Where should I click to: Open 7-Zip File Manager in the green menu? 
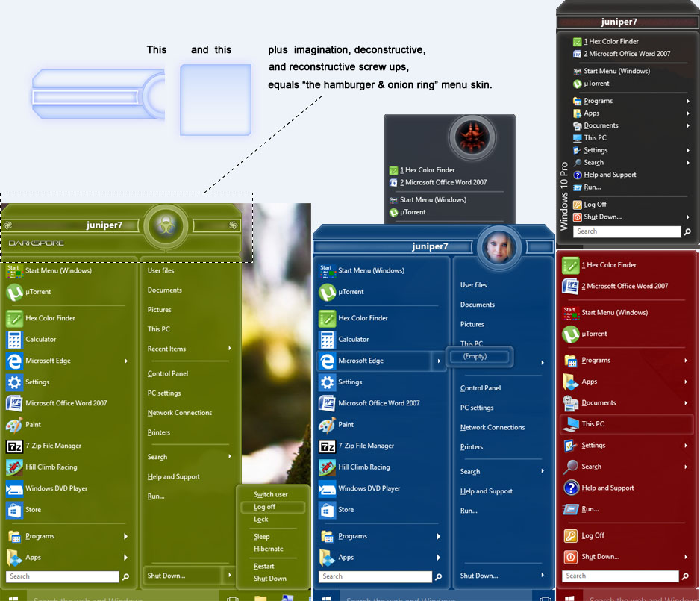(x=52, y=446)
